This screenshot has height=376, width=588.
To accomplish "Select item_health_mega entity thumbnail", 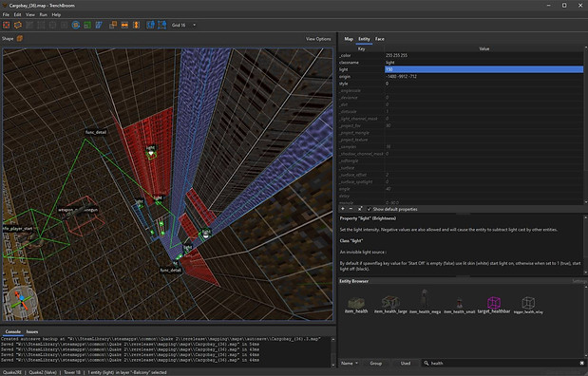I will pyautogui.click(x=425, y=302).
